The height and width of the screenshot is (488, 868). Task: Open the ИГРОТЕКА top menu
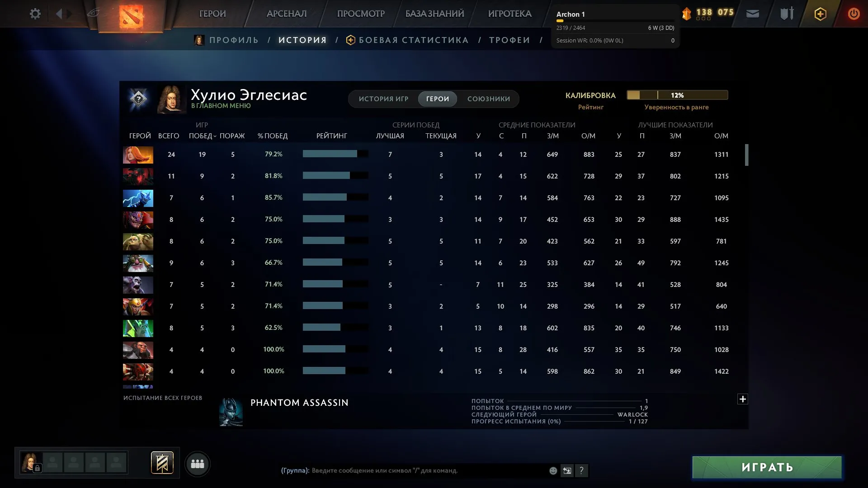[x=509, y=14]
